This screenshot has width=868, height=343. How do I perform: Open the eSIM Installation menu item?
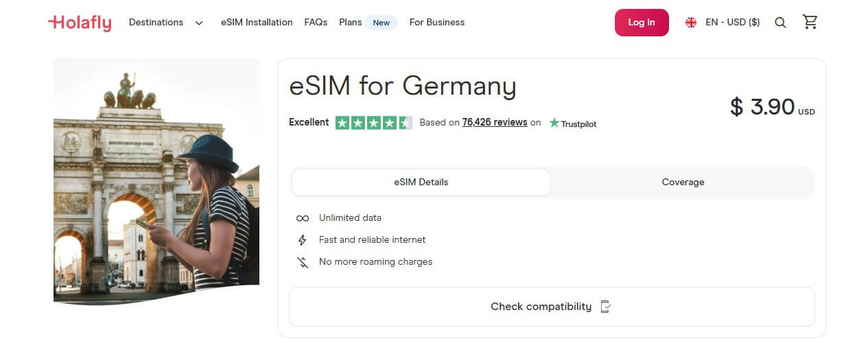click(x=257, y=23)
